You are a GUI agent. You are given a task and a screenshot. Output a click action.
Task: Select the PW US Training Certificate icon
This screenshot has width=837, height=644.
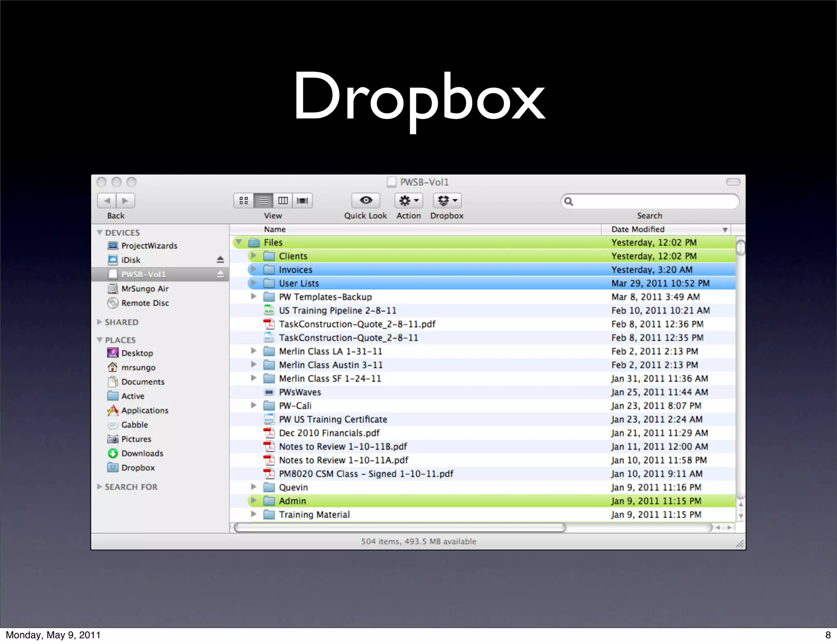point(269,419)
